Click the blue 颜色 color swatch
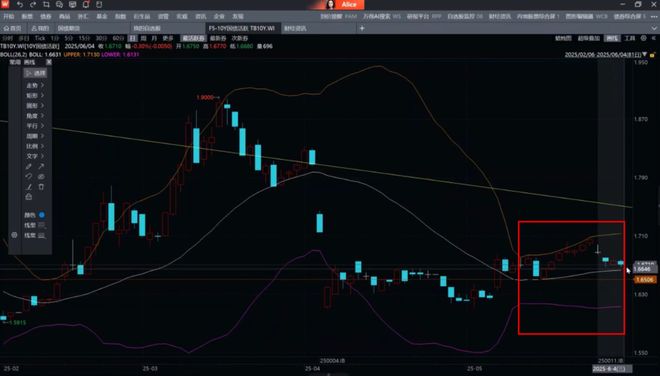Screen dimensions: 660x376 42,215
